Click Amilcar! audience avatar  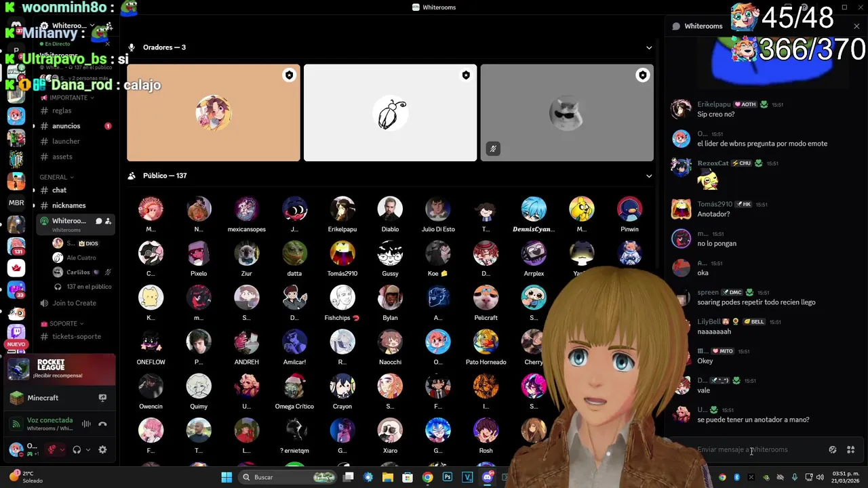pyautogui.click(x=294, y=342)
